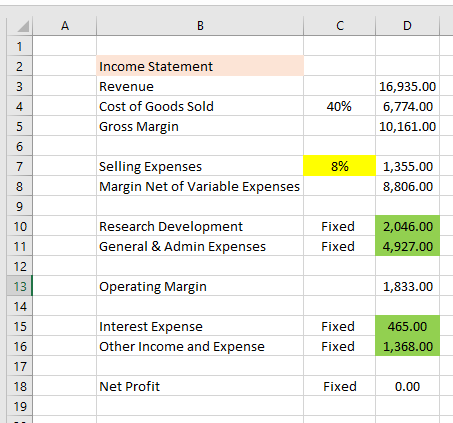The height and width of the screenshot is (423, 453).
Task: Select the green 465.00 cell
Action: coord(407,326)
